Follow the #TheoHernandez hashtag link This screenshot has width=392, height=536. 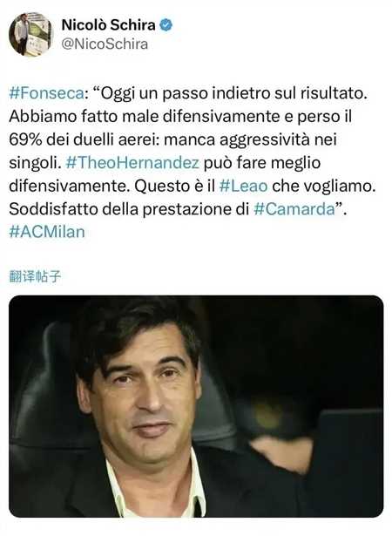point(132,162)
